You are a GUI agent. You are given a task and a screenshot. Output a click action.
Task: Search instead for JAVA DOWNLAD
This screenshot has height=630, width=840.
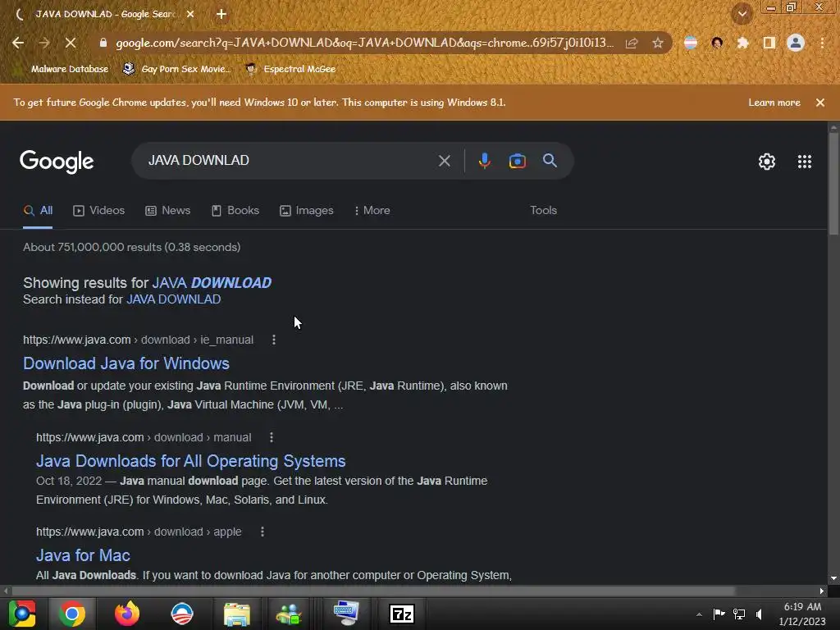(x=174, y=299)
